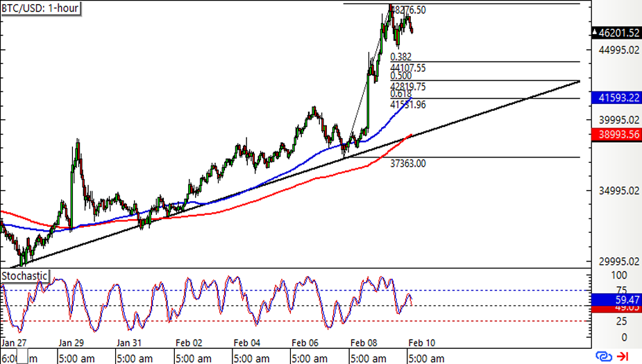
Task: Select the 0.500 Fibonacci level label
Action: point(401,76)
